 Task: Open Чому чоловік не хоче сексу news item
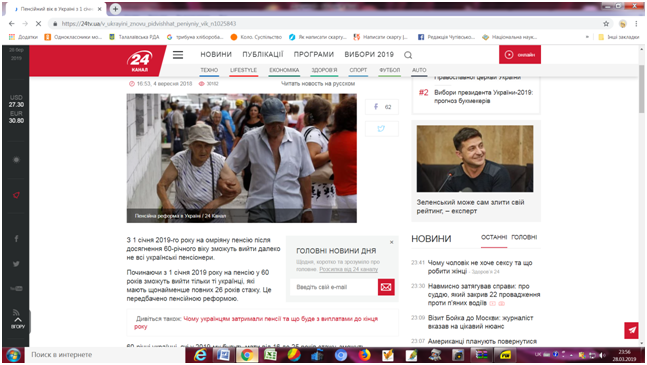point(480,267)
